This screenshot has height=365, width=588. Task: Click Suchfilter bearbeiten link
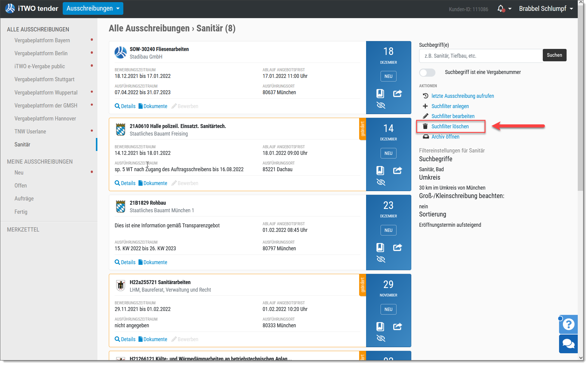coord(453,116)
